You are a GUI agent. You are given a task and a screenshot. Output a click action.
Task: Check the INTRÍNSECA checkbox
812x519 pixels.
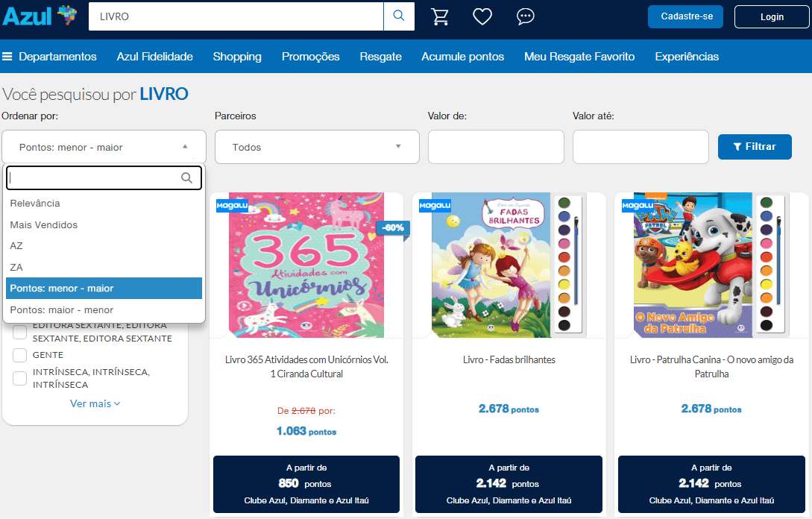[x=19, y=378]
